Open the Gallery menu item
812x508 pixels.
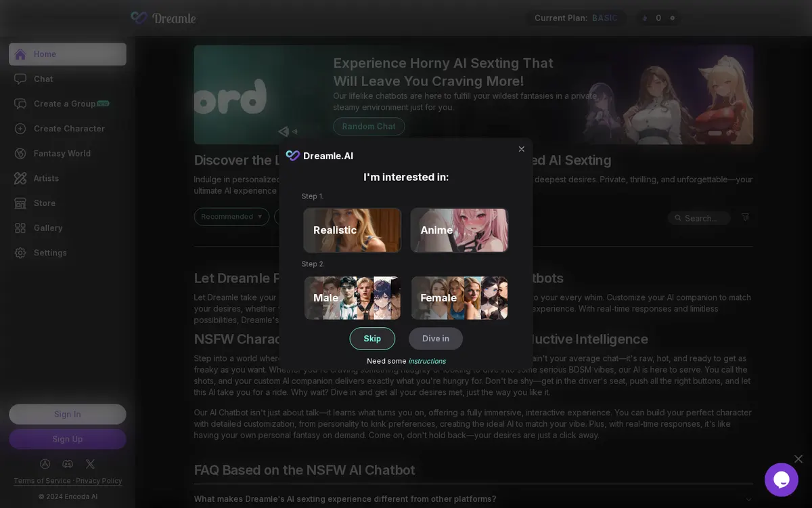point(68,228)
